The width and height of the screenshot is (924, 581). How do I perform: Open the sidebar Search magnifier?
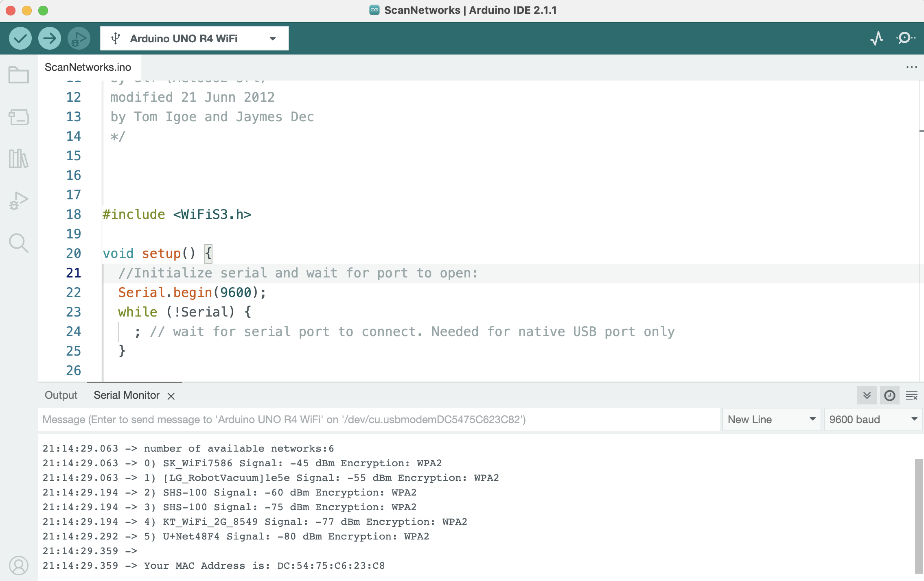(x=18, y=243)
